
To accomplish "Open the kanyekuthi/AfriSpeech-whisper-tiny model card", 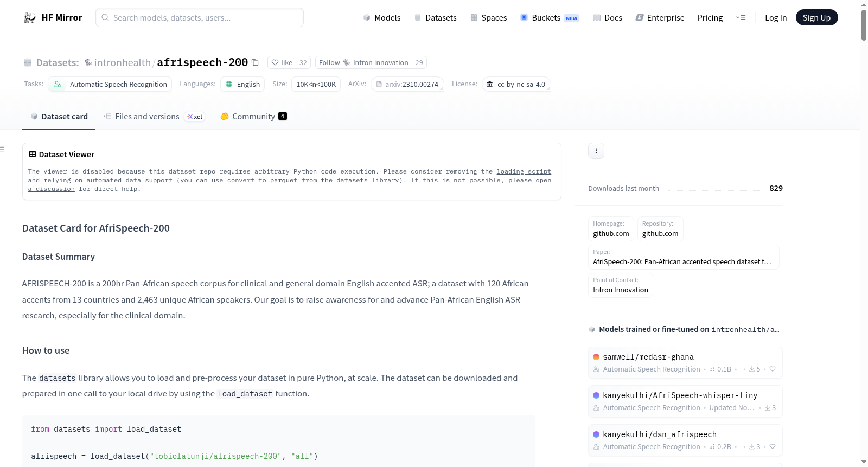I will tap(685, 401).
